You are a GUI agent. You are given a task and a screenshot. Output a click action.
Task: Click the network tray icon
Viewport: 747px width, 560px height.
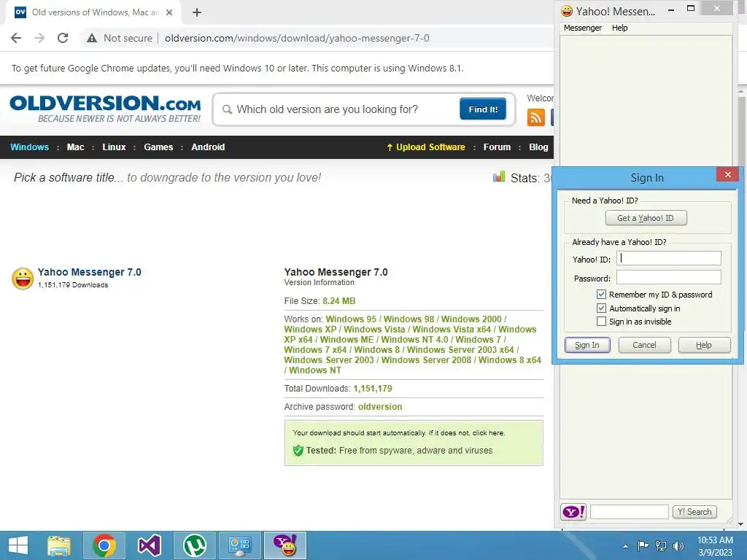[x=661, y=545]
